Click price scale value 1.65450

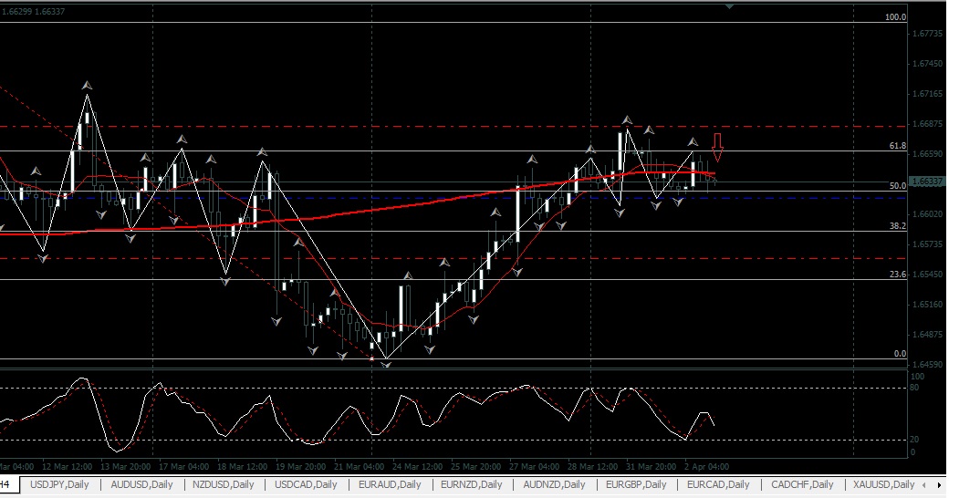(x=927, y=275)
